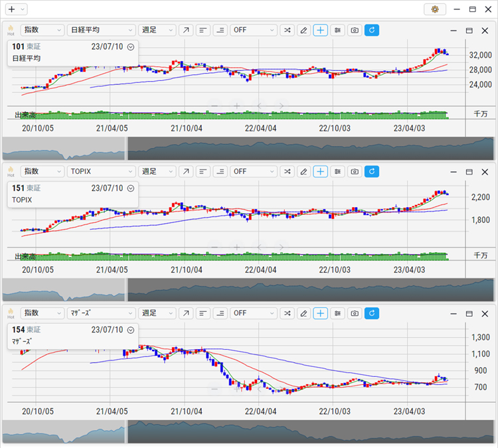This screenshot has width=498, height=448.
Task: Open the gear settings button
Action: tap(435, 9)
